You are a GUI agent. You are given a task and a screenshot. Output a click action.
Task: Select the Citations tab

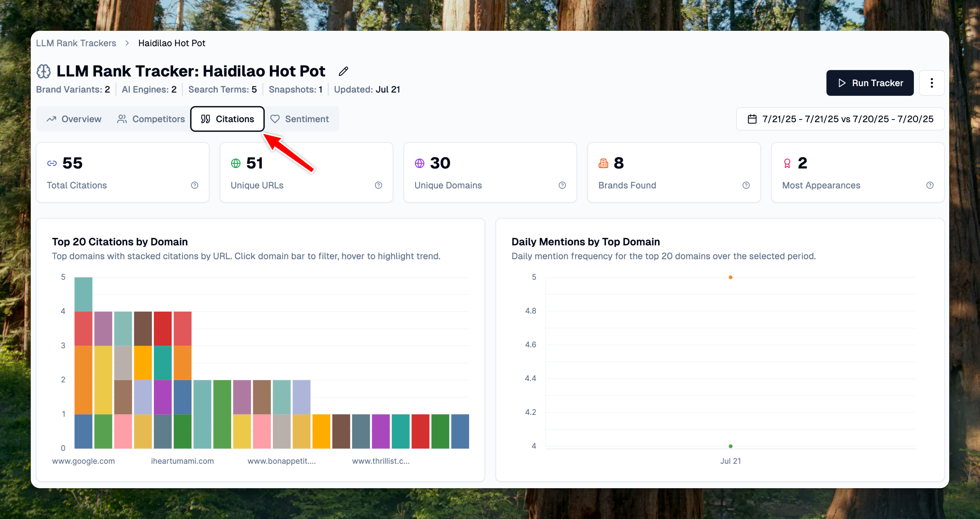(228, 119)
